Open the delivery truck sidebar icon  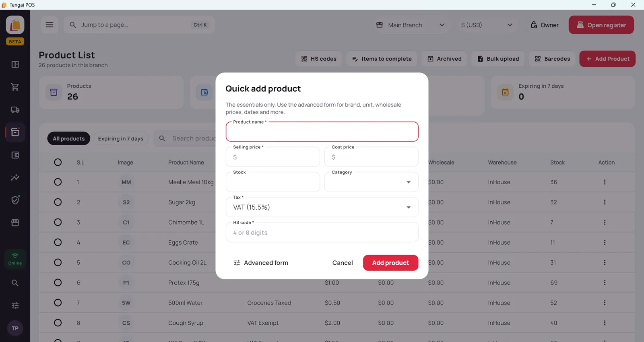(15, 110)
